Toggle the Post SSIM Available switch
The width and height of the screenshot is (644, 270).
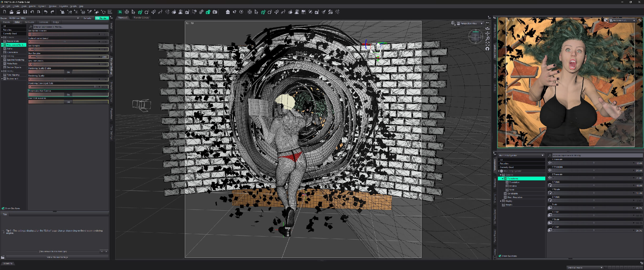68,102
